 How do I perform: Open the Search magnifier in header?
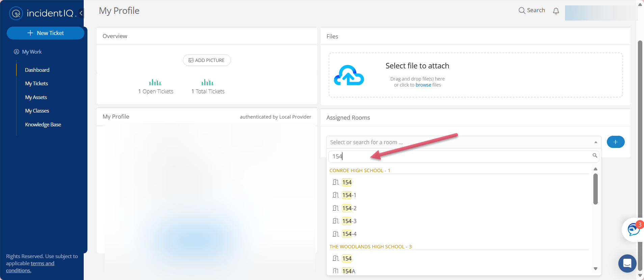522,10
